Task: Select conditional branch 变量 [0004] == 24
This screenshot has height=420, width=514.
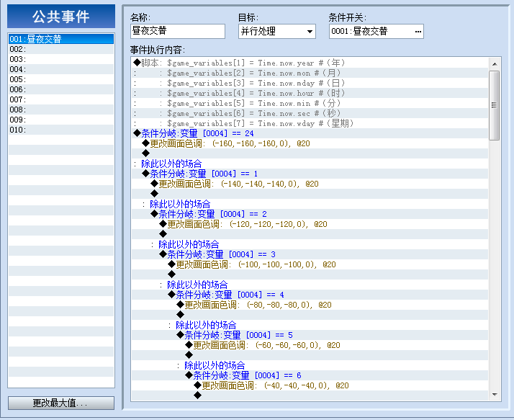Action: pyautogui.click(x=310, y=133)
